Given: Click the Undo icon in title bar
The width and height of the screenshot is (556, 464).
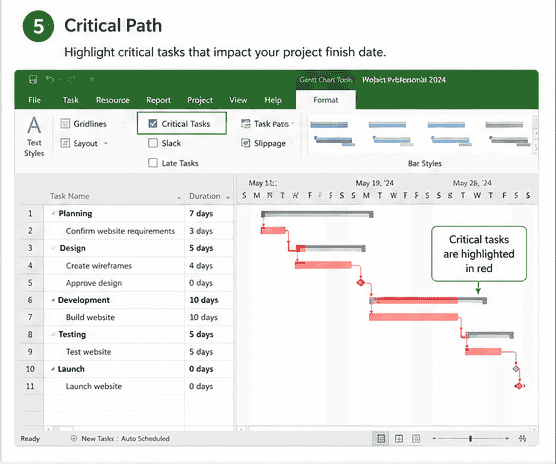Looking at the screenshot, I should 50,79.
